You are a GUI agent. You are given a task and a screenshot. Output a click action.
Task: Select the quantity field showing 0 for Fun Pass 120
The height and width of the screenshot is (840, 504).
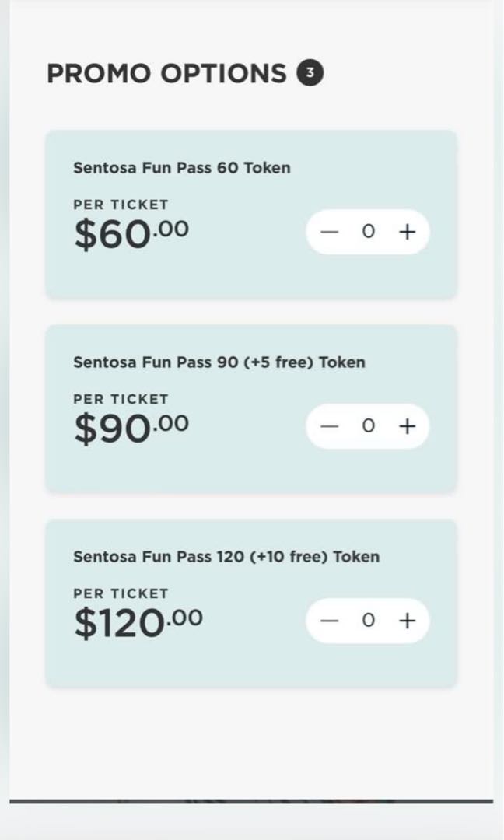point(368,620)
